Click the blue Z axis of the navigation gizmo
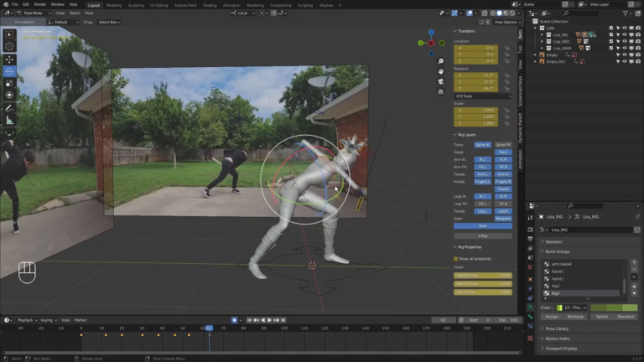Screen dimensions: 644x362 [431, 32]
